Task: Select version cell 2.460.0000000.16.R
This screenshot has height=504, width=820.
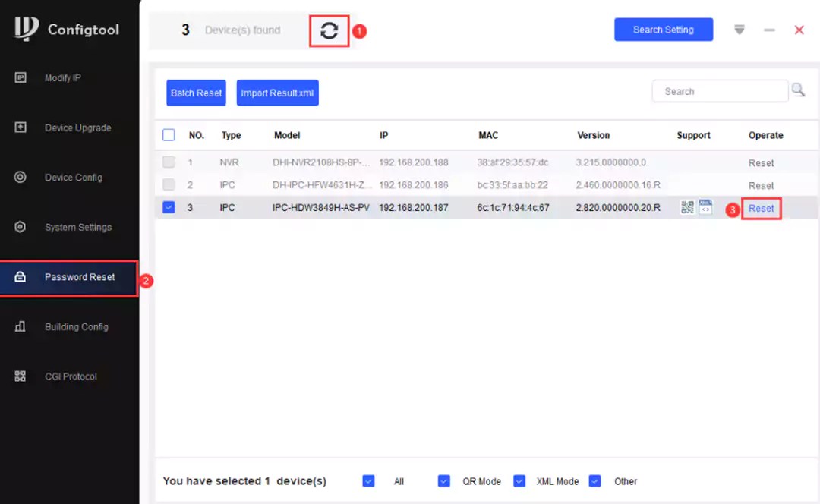Action: pos(618,184)
